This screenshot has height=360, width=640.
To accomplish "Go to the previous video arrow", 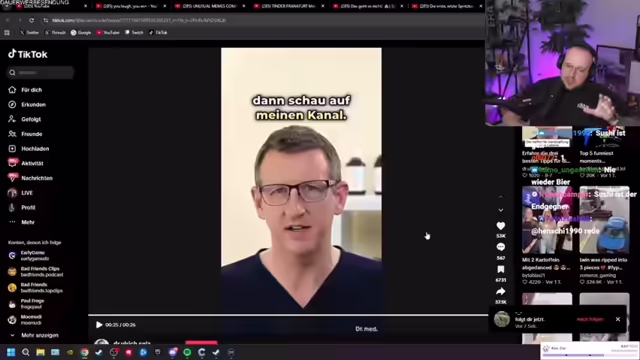I will [x=501, y=197].
